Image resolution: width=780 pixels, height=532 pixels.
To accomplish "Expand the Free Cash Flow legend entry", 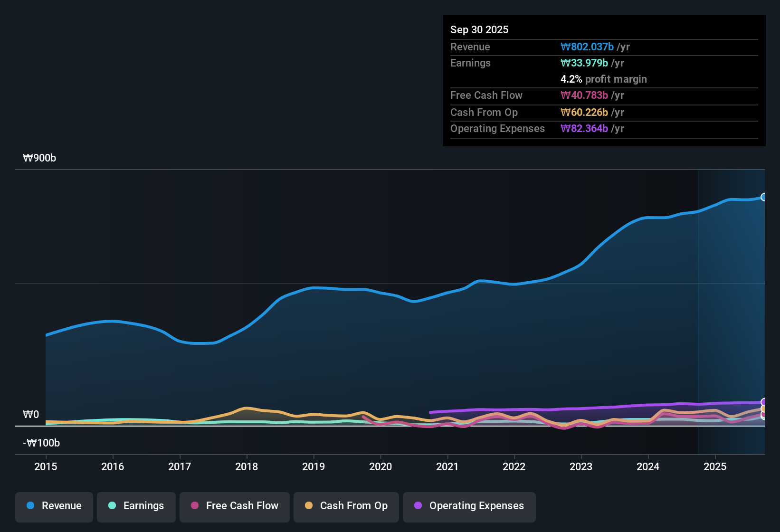I will pos(234,506).
